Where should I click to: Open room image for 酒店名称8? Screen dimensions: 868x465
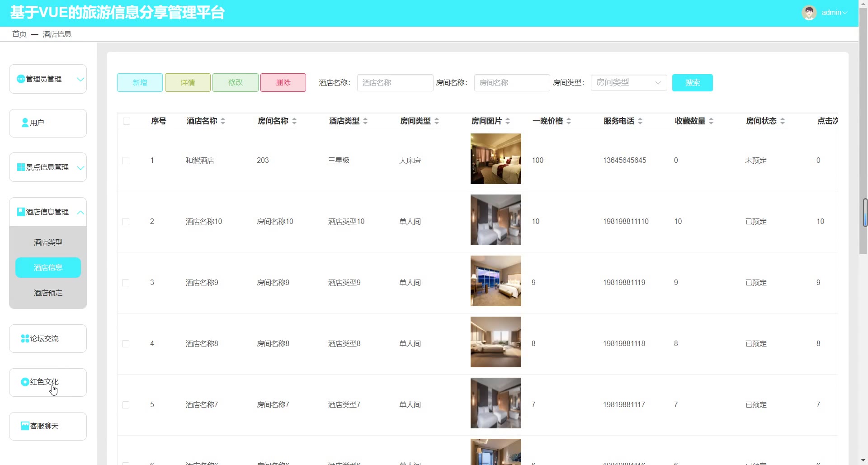[x=496, y=342]
